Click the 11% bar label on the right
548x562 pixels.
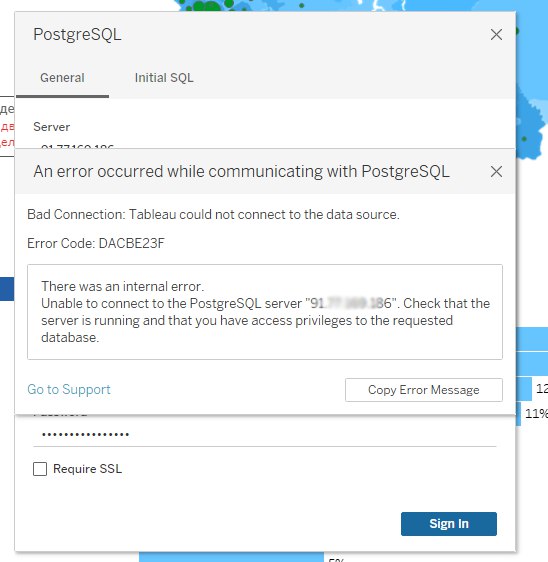pyautogui.click(x=536, y=414)
